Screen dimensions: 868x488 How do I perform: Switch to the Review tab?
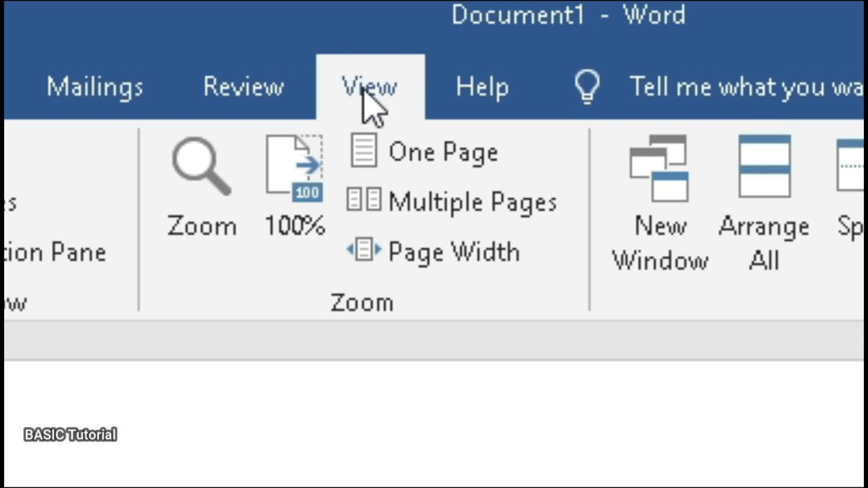click(x=243, y=87)
